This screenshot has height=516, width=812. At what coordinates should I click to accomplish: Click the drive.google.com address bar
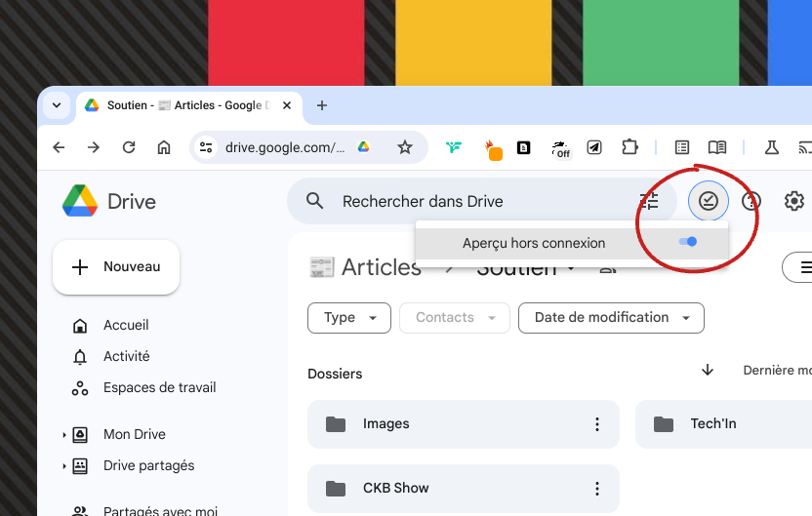point(285,147)
